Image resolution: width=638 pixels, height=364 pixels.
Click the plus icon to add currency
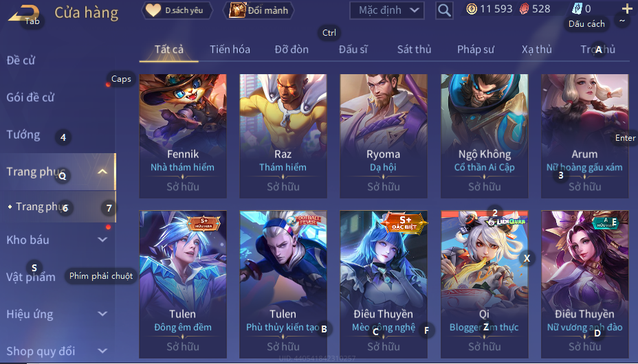627,8
